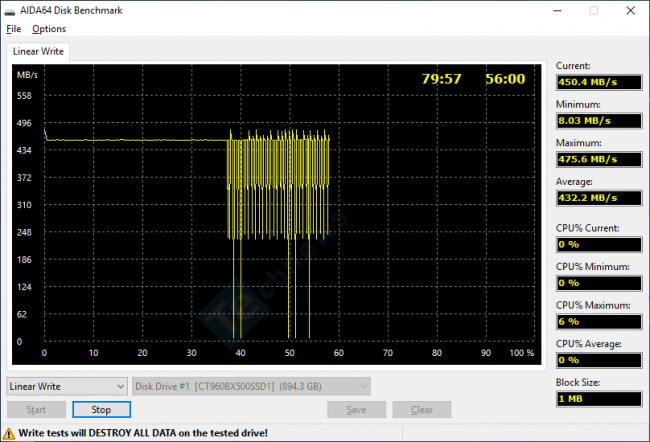Click the Save button

(x=357, y=410)
